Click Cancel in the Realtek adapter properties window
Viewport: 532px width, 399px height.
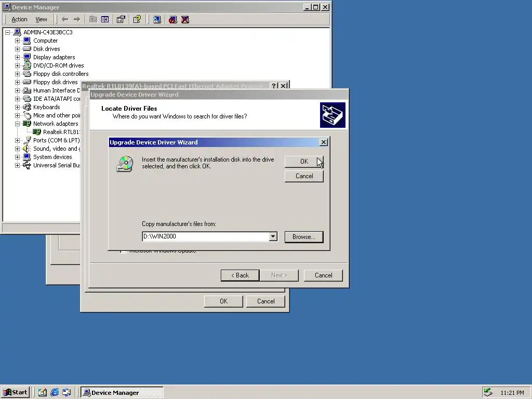pos(265,301)
